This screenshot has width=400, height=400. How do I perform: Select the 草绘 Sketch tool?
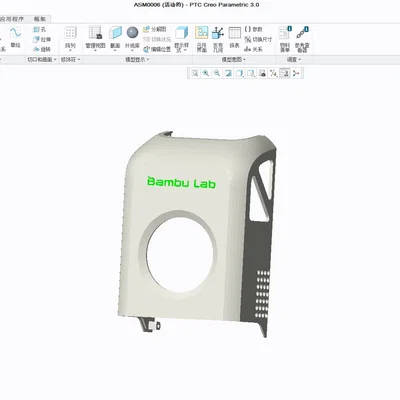pos(15,37)
